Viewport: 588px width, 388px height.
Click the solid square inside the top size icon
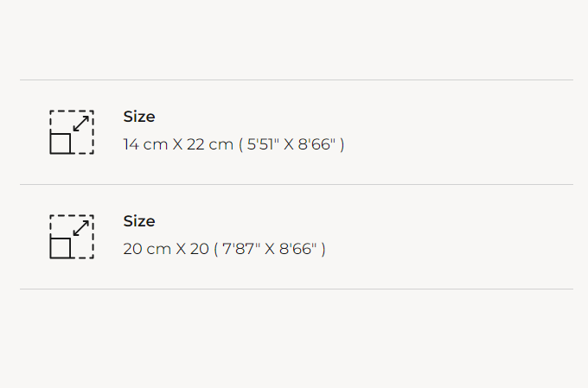click(60, 143)
